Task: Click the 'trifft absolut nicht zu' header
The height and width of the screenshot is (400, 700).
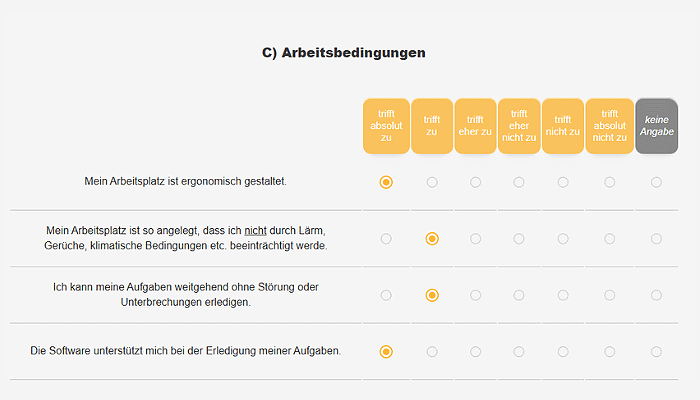Action: 609,126
